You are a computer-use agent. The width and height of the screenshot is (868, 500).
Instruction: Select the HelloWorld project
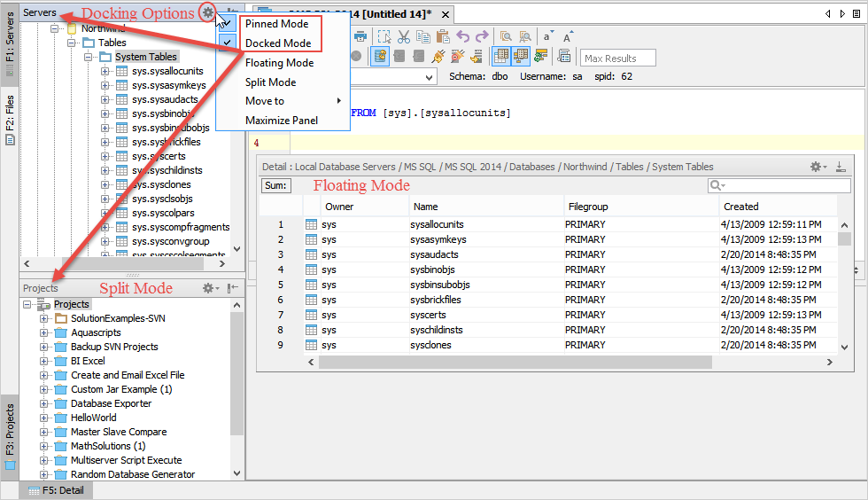[94, 418]
